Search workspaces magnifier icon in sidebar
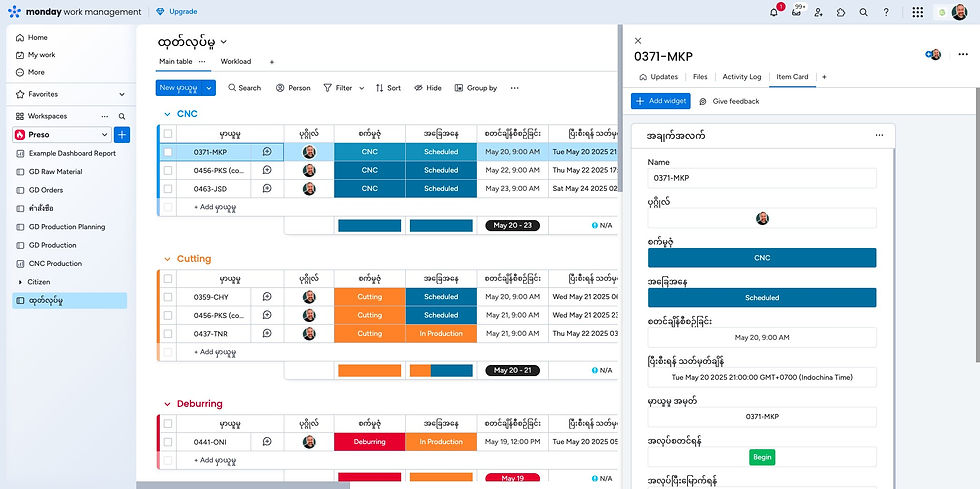The height and width of the screenshot is (489, 980). [122, 116]
